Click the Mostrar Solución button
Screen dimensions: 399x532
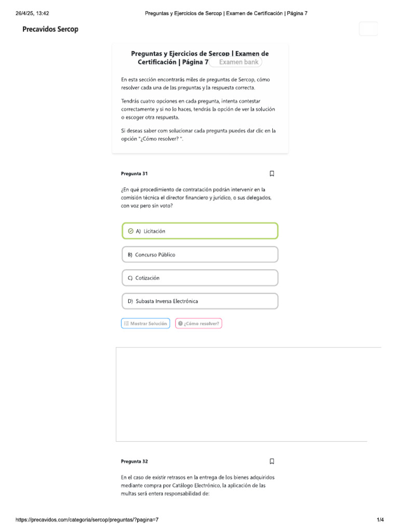(145, 324)
